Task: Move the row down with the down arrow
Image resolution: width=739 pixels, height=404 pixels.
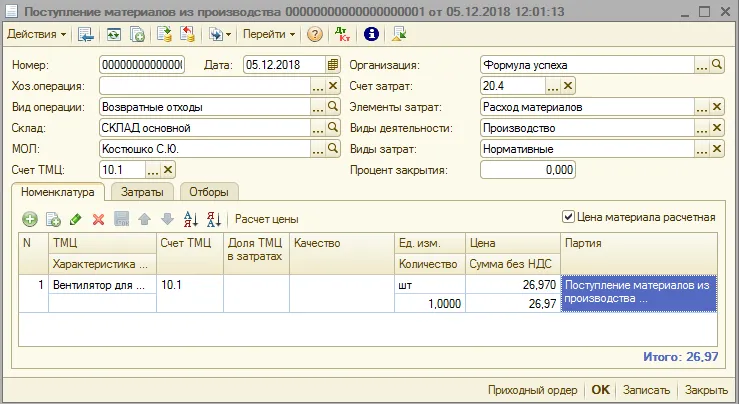Action: [167, 219]
